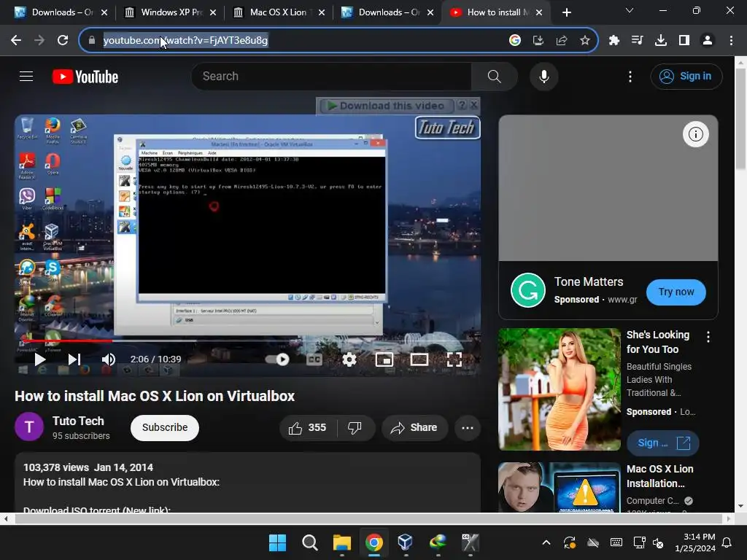
Task: Open notification bell in taskbar
Action: [x=727, y=542]
